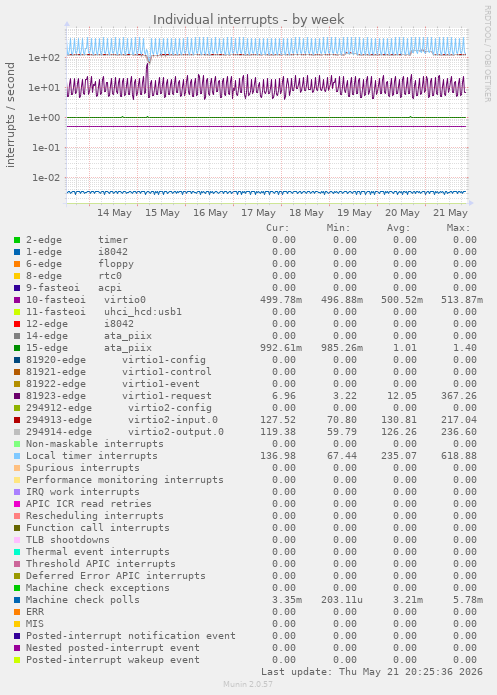This screenshot has height=695, width=497.
Task: Click the light blue Local timer interrupts swatch
Action: pyautogui.click(x=17, y=456)
